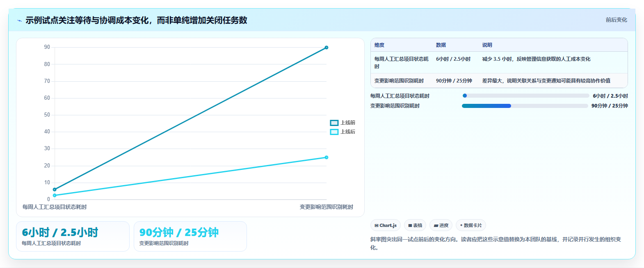Select the 表格 chip

point(415,225)
